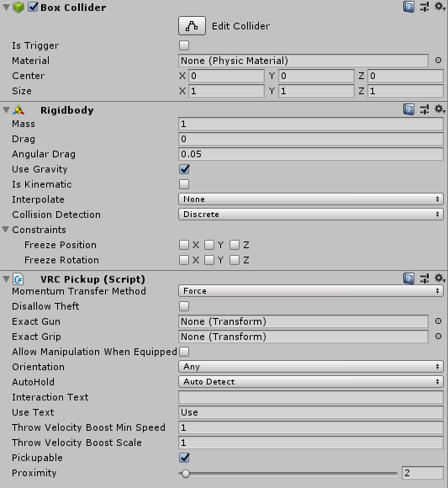Image resolution: width=448 pixels, height=488 pixels.
Task: Open Exact Gun object picker circle
Action: [x=438, y=321]
